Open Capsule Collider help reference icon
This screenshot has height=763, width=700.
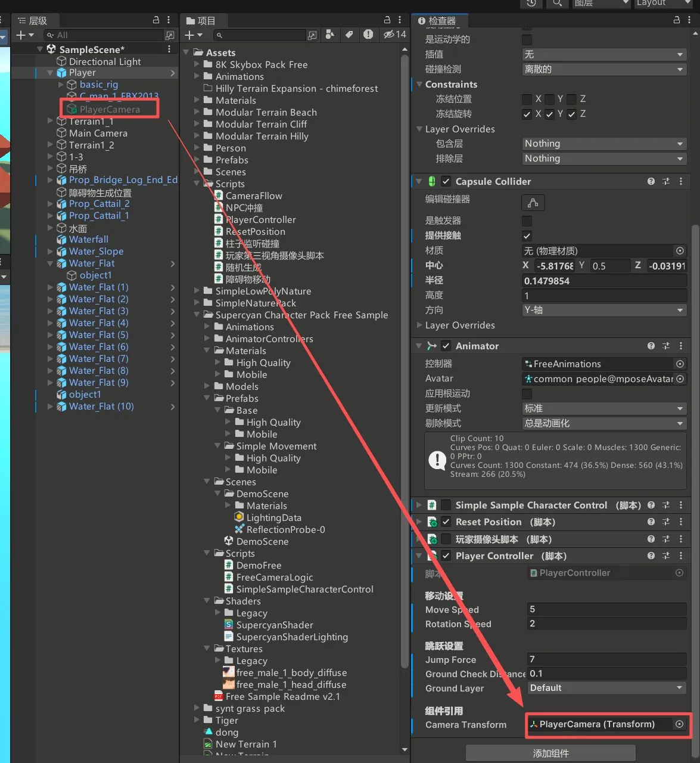651,181
